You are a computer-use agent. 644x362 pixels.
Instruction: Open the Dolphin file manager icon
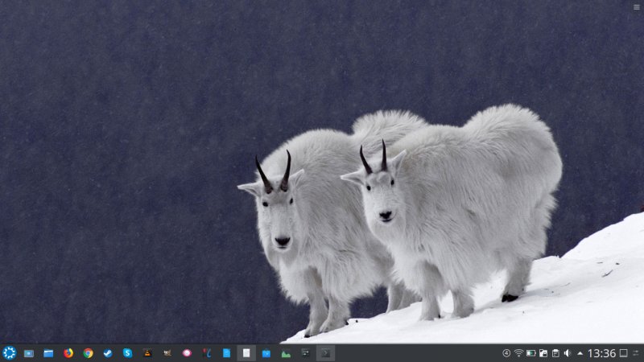(x=48, y=353)
